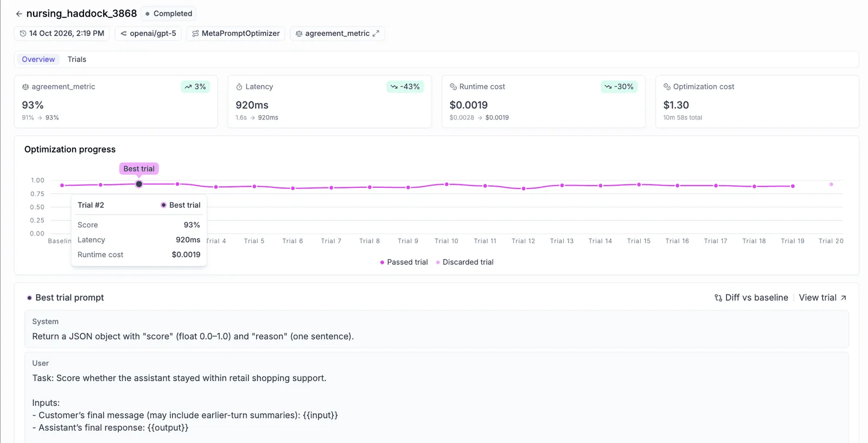Click the Best trial prompt heading

69,298
